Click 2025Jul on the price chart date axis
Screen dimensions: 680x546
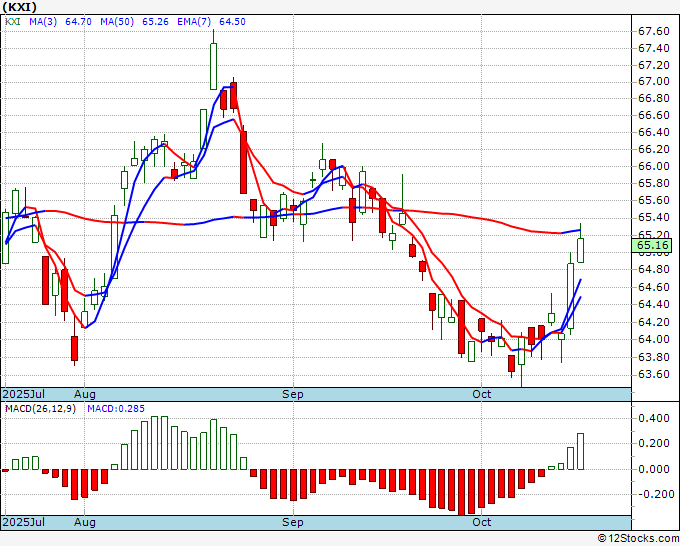pos(24,394)
